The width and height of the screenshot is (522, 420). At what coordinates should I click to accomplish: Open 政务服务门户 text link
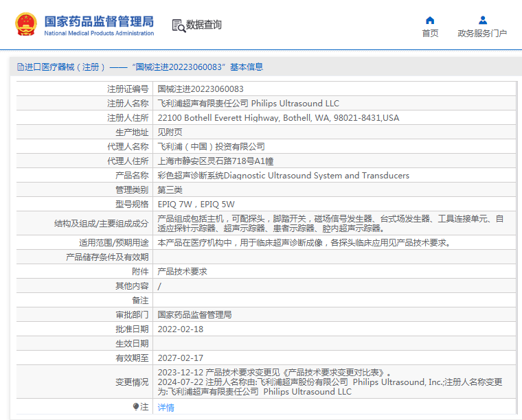(482, 34)
